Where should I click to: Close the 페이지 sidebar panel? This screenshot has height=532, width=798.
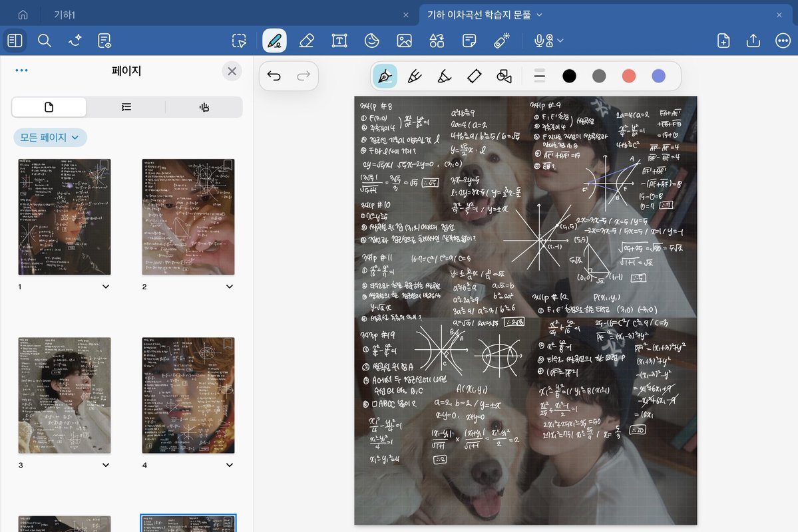click(x=232, y=71)
